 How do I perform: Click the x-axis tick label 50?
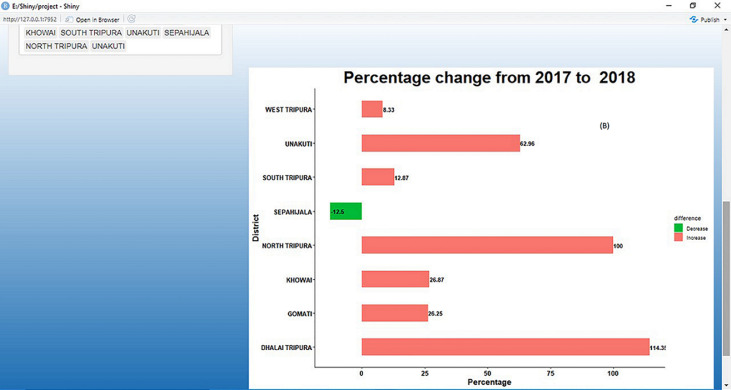[487, 373]
